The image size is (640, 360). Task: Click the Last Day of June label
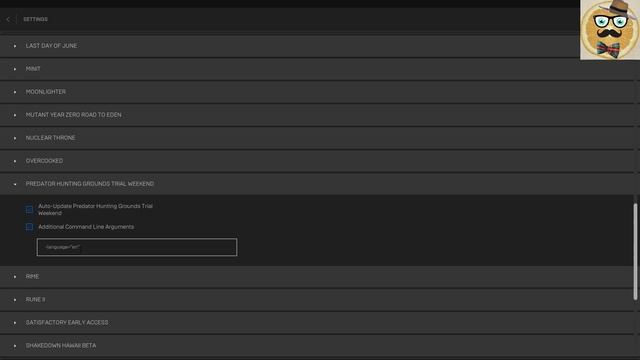(51, 46)
